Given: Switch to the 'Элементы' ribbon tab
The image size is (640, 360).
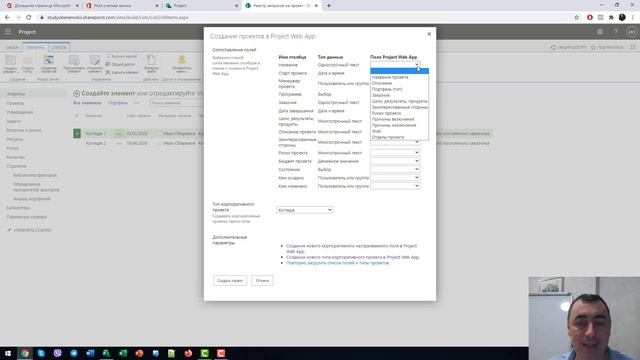Looking at the screenshot, I should click(35, 47).
